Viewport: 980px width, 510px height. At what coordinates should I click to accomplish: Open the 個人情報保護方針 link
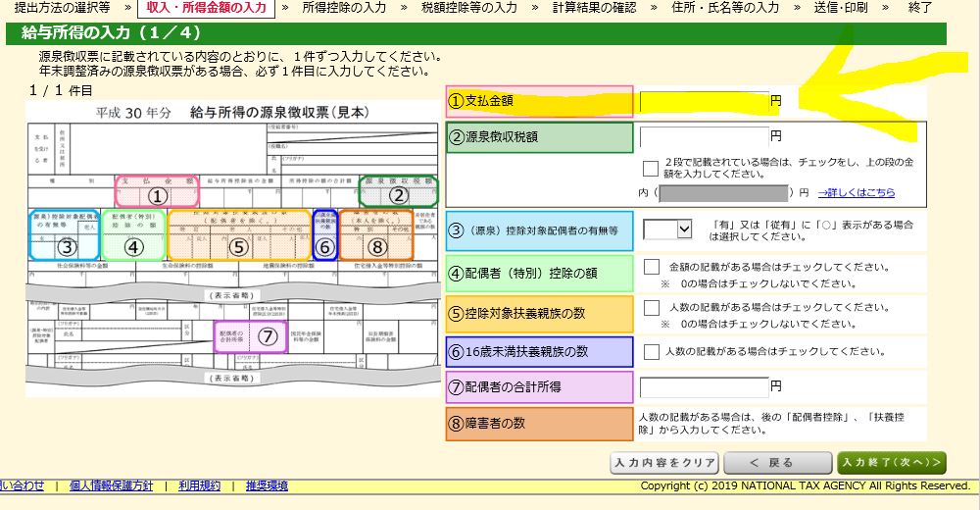tap(112, 485)
